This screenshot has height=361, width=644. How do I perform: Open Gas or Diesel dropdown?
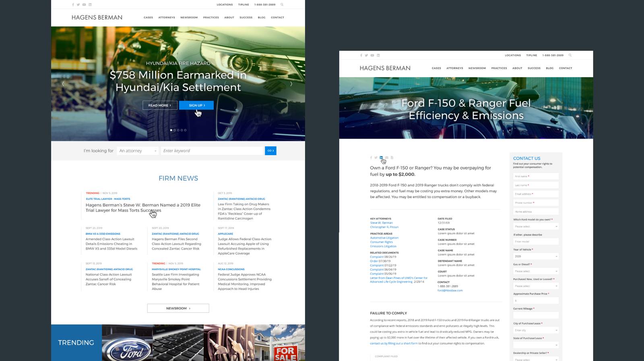tap(536, 271)
